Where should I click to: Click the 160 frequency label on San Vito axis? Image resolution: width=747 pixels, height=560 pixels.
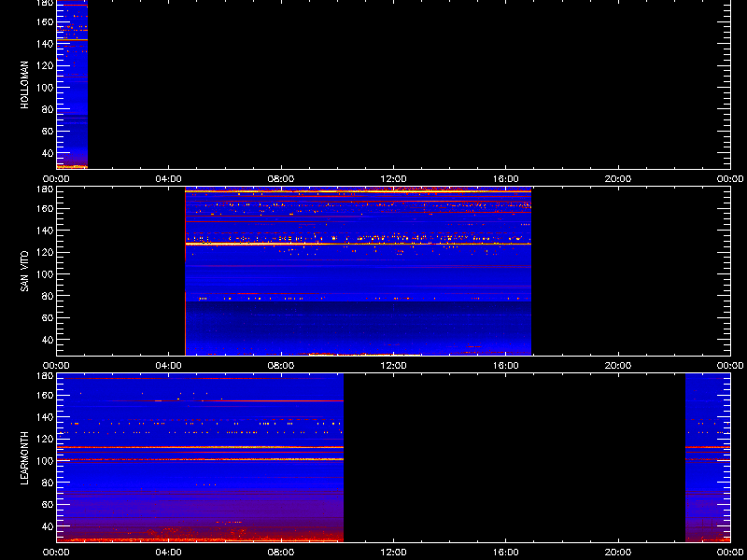[x=45, y=208]
